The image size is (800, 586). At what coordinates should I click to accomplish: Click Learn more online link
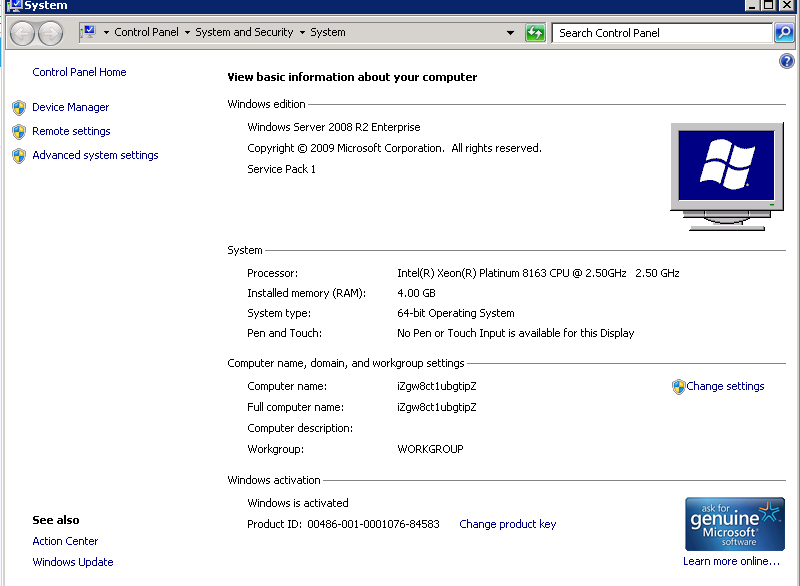pyautogui.click(x=731, y=561)
